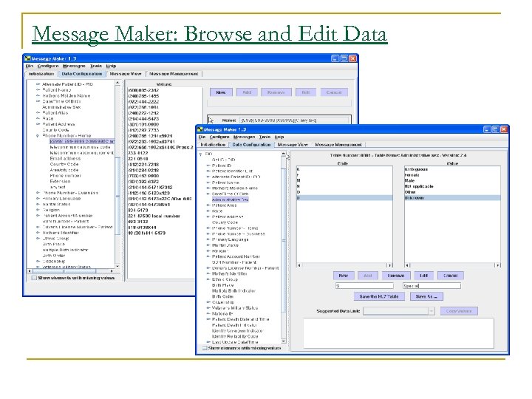Tick back window's Show elements with missing values
The height and width of the screenshot is (399, 532).
[x=34, y=278]
